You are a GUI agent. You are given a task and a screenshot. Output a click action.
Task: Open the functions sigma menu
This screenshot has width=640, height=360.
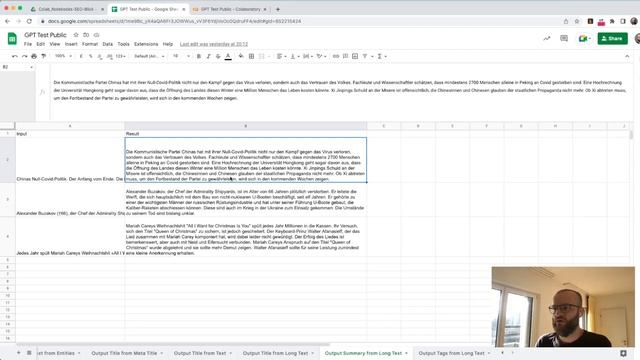382,56
